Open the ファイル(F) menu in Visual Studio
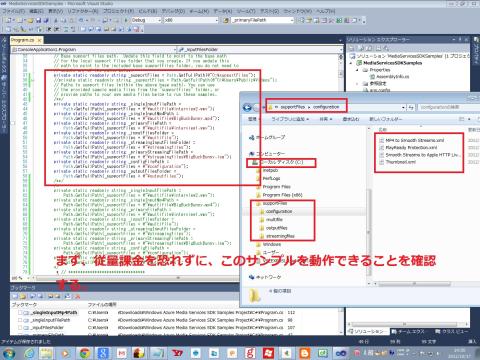This screenshot has height=360, width=480. tap(13, 11)
